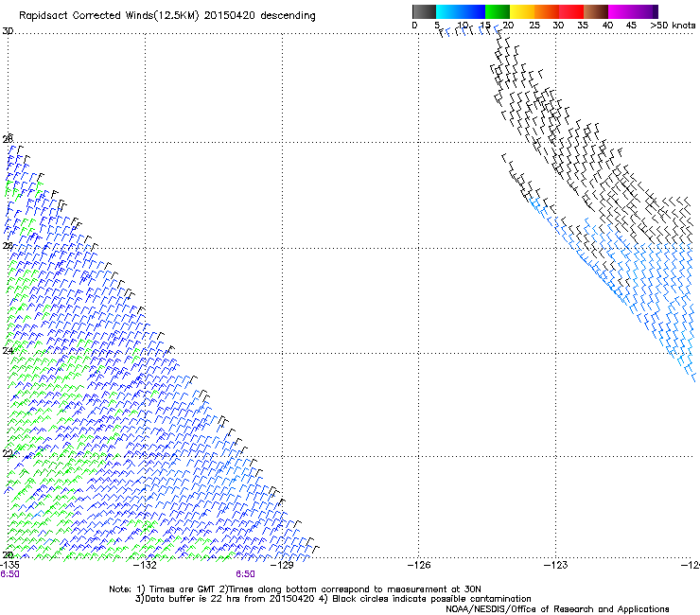This screenshot has width=700, height=615.
Task: Click the note "Times are GMT"
Action: [x=181, y=589]
